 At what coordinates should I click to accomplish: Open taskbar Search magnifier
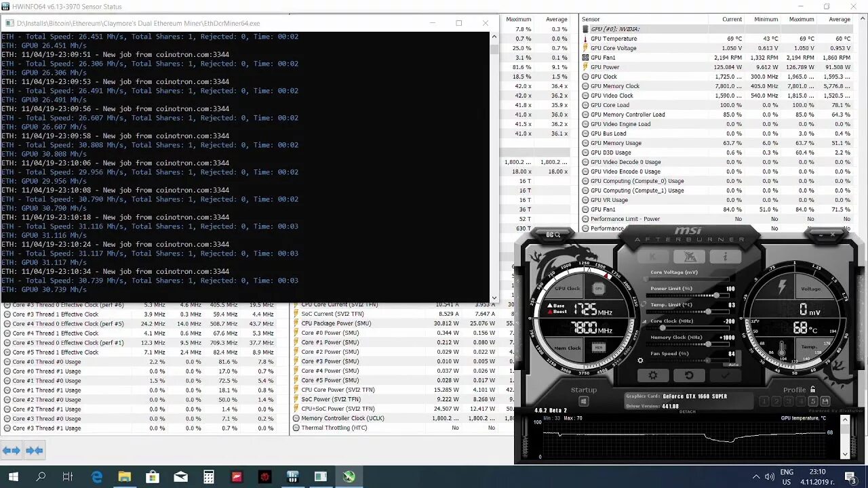(41, 476)
